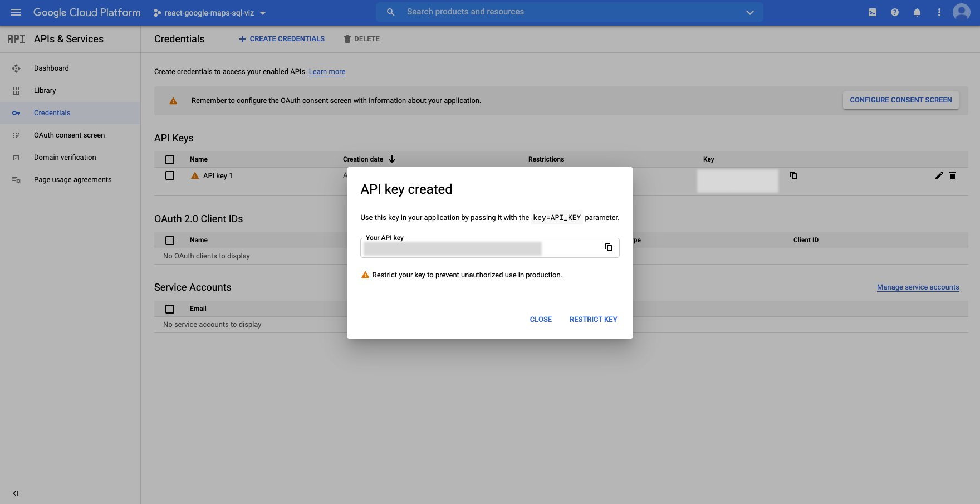
Task: Delete API key 1 with the trash icon
Action: (953, 175)
